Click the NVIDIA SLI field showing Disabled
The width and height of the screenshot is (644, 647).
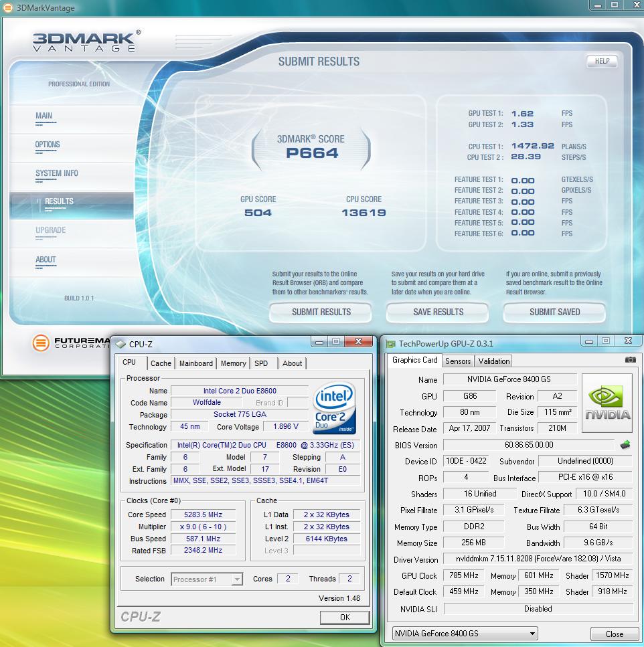point(538,609)
